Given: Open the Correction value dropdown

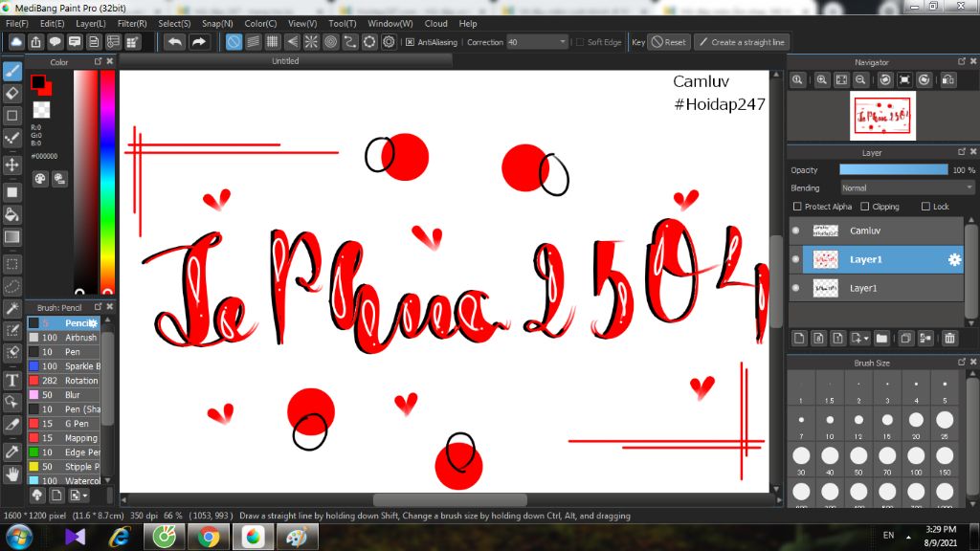Looking at the screenshot, I should coord(563,42).
